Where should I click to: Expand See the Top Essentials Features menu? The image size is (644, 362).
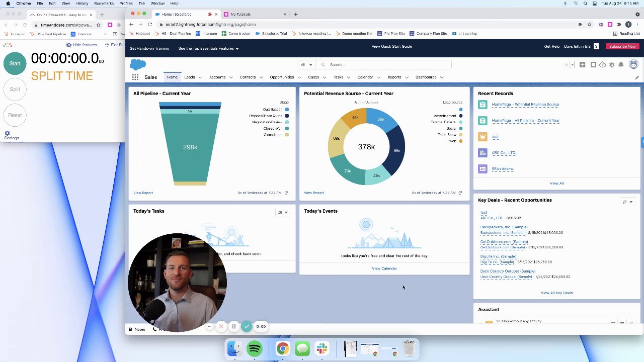208,48
